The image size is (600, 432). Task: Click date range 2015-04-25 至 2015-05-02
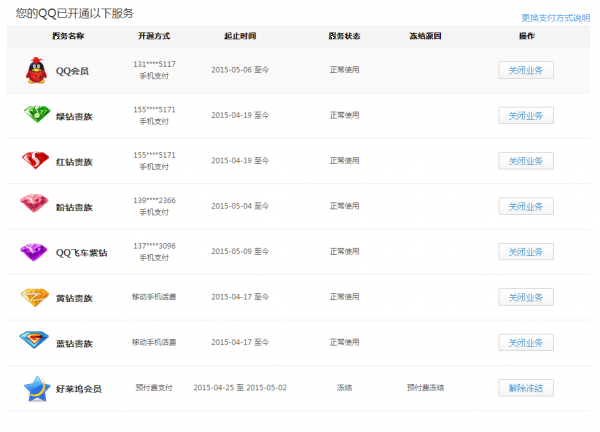pyautogui.click(x=240, y=388)
